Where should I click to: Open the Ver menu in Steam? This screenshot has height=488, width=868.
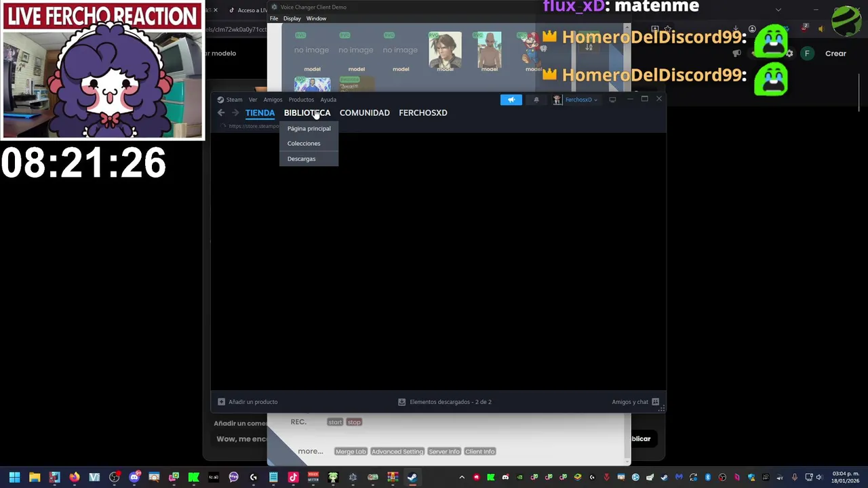pos(253,100)
